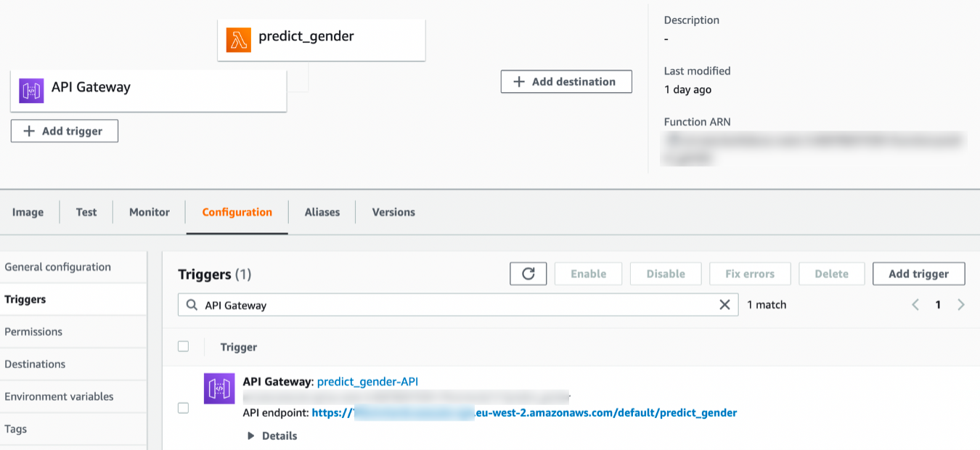Screen dimensions: 980x450
Task: Click the predict_gender Lambda function icon
Action: [x=237, y=36]
